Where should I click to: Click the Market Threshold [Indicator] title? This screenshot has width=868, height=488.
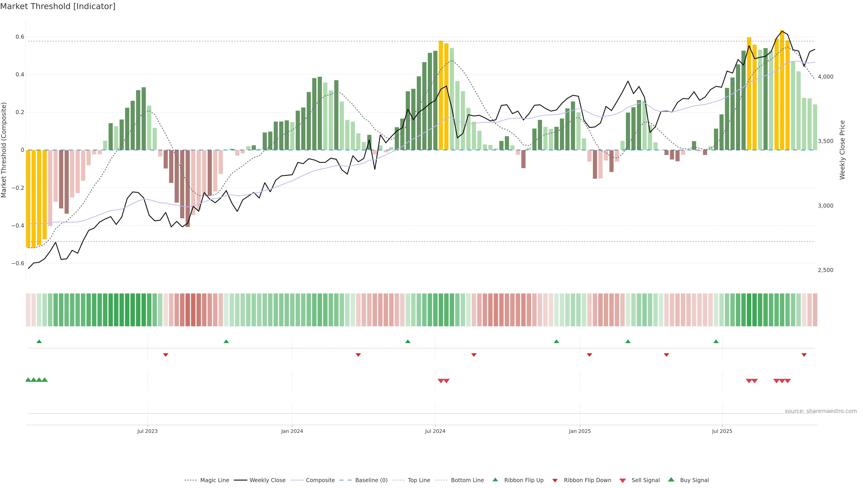pyautogui.click(x=58, y=6)
